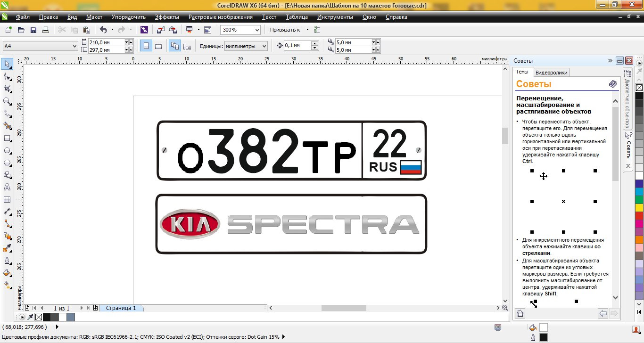
Task: Click the Export icon
Action: 173,30
